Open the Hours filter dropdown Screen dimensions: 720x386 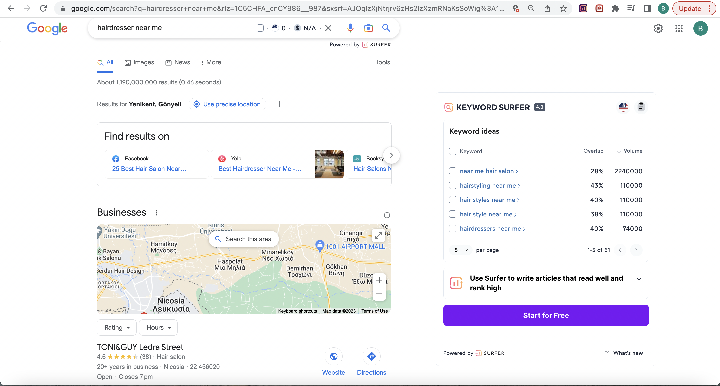(158, 328)
